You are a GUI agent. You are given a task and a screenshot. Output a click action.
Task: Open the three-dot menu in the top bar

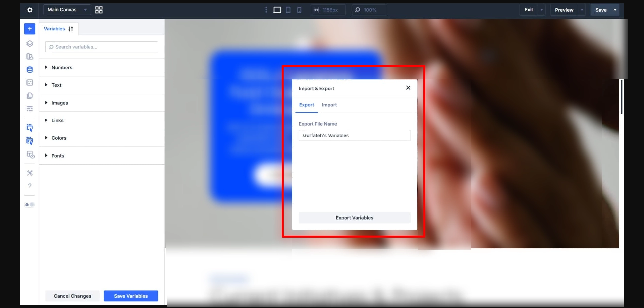266,10
